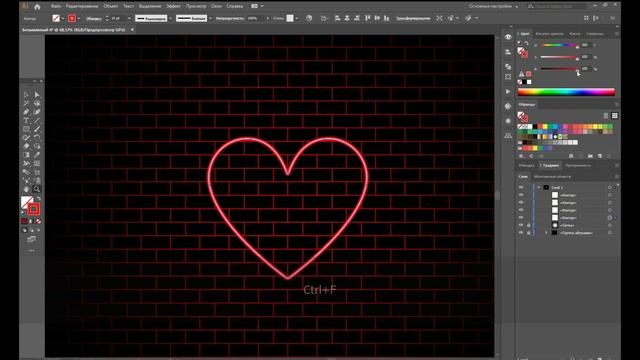Select the Line Segment tool
Viewport: 640px width, 360px height.
pyautogui.click(x=37, y=120)
